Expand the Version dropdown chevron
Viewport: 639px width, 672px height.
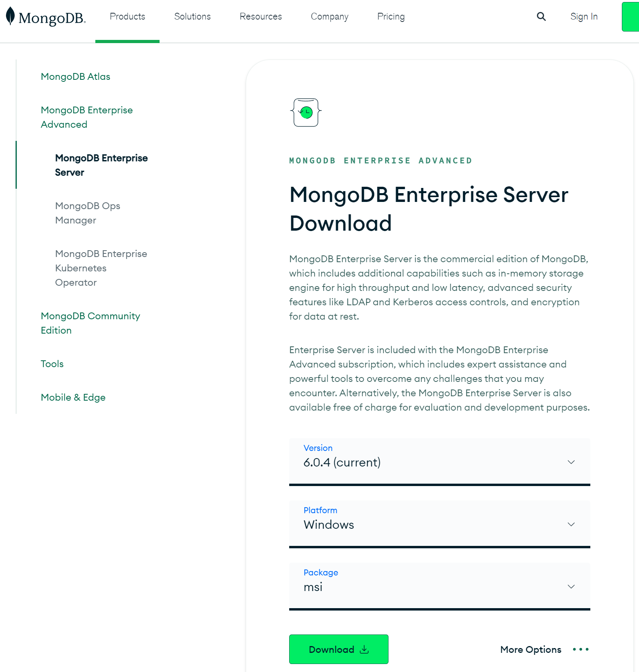[x=571, y=462]
